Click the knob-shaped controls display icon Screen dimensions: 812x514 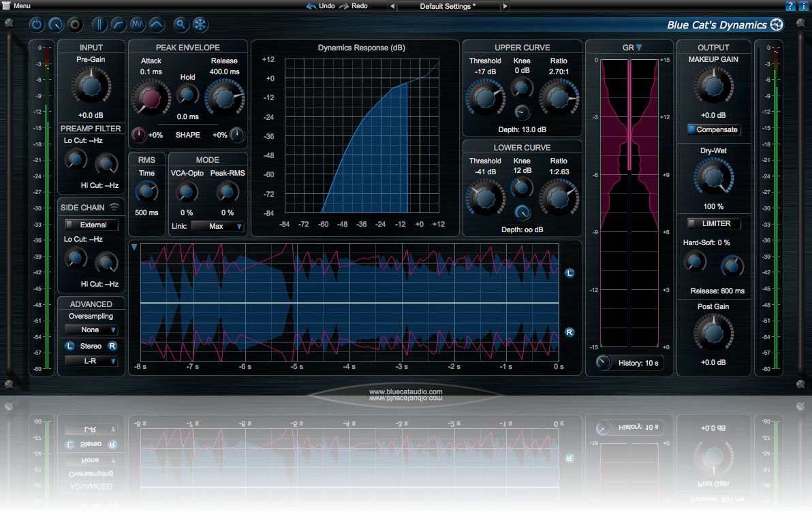[55, 25]
